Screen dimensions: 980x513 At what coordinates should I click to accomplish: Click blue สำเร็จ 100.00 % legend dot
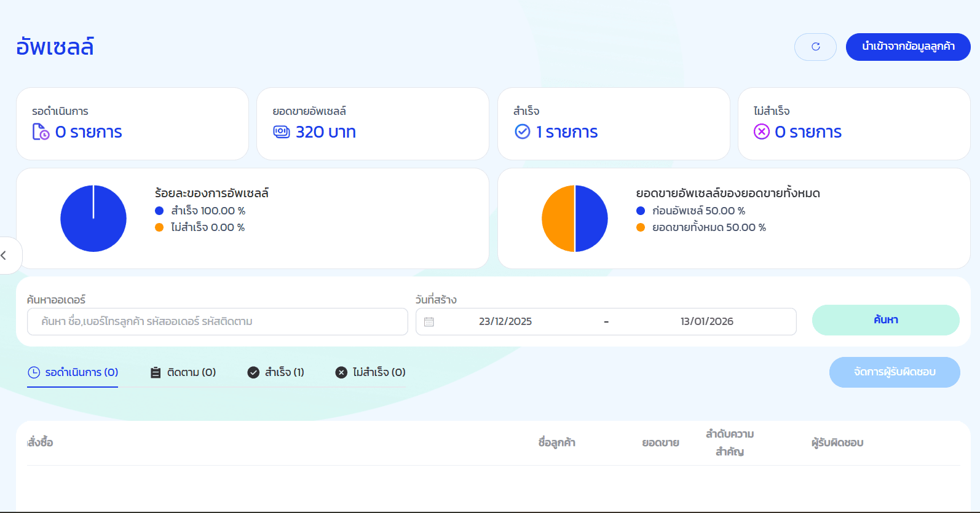click(159, 211)
